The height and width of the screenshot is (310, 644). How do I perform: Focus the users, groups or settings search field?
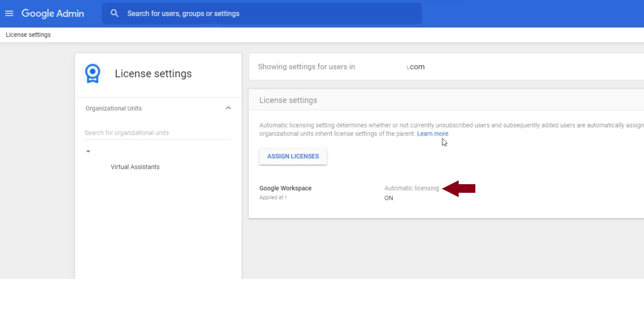coord(262,13)
